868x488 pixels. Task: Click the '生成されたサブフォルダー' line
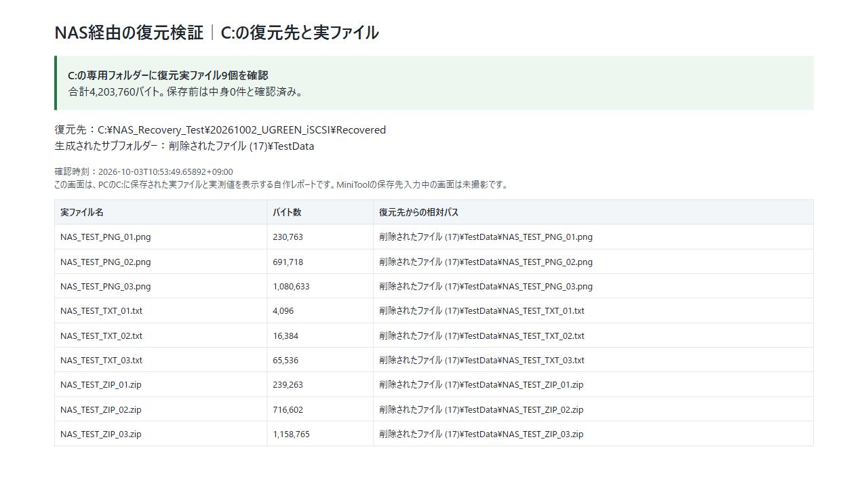184,146
